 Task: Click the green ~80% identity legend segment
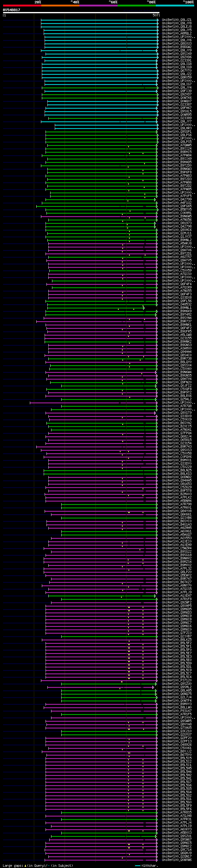[x=136, y=6]
